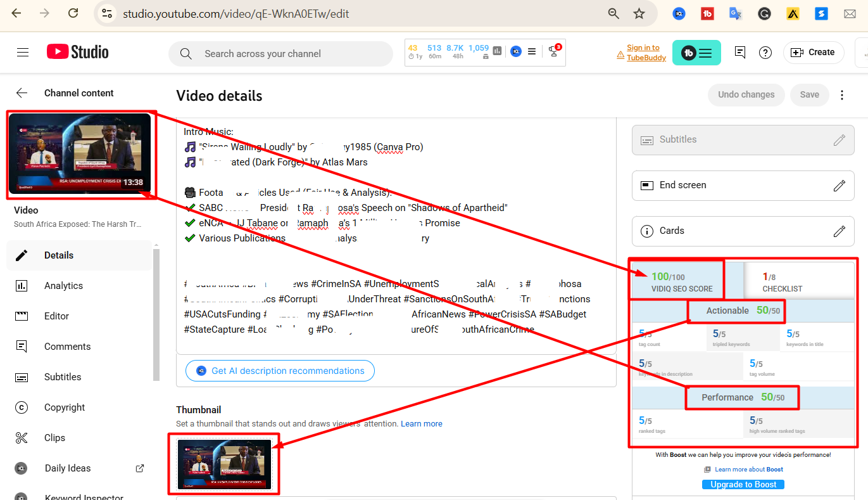This screenshot has height=500, width=868.
Task: Click the Create button
Action: click(x=814, y=53)
